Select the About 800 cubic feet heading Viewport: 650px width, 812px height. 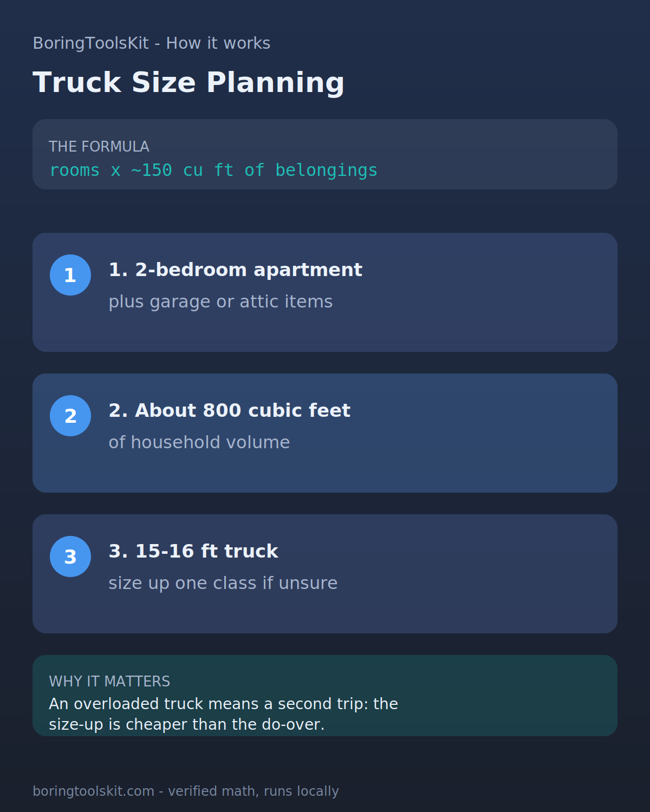[229, 410]
